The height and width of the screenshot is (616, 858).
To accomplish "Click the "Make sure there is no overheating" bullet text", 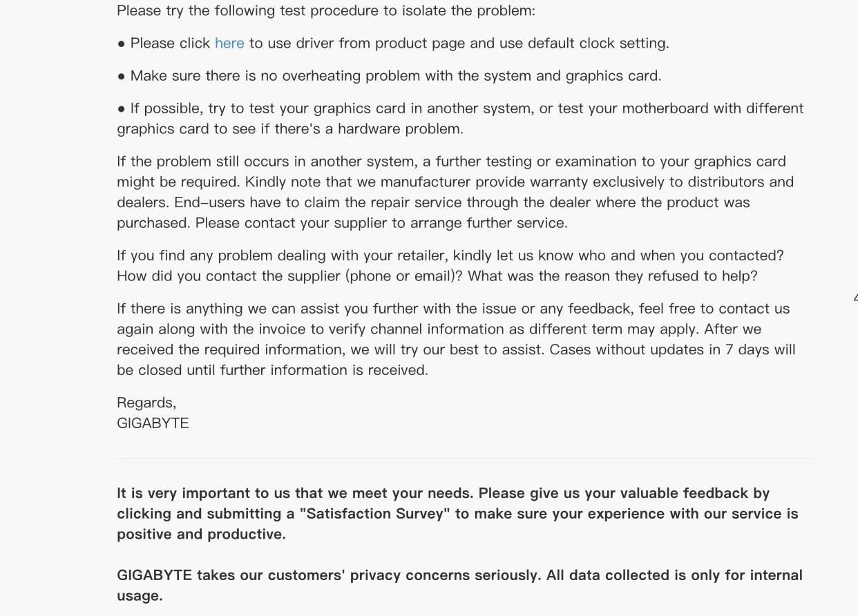I will click(395, 76).
